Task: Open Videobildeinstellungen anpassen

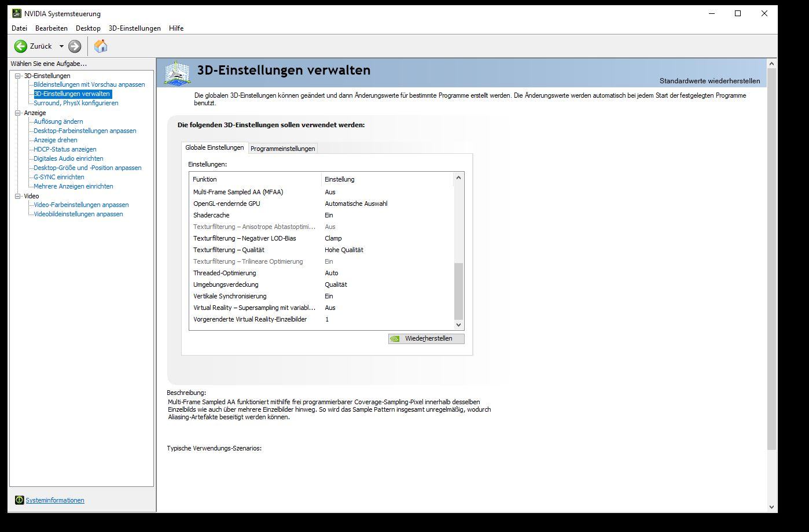Action: coord(78,214)
